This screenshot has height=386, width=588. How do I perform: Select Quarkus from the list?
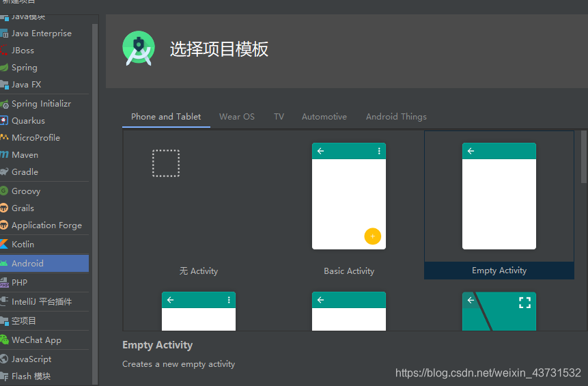click(x=44, y=120)
